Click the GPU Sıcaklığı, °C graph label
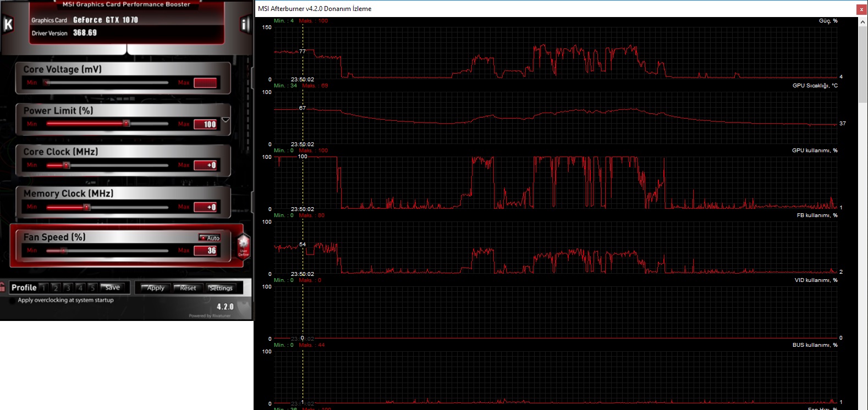This screenshot has width=868, height=410. 815,86
